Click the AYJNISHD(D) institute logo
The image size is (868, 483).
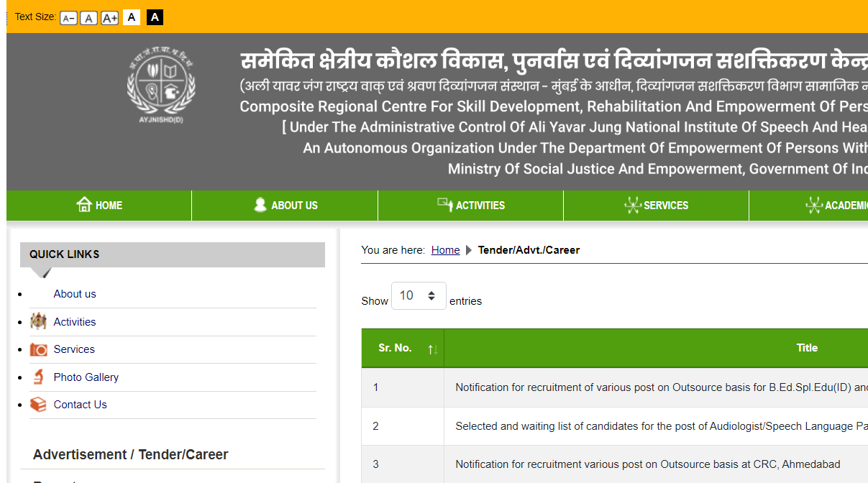[x=160, y=84]
